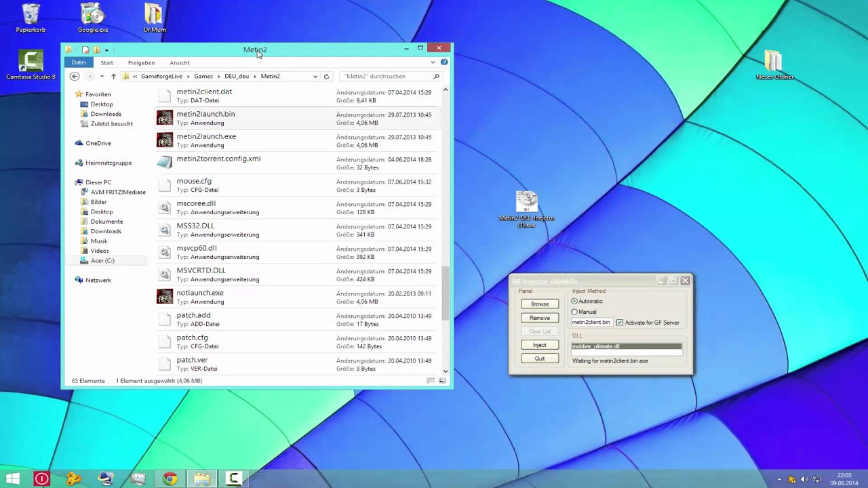Screen dimensions: 868x488
Task: Open the Windows Start button
Action: (12, 479)
